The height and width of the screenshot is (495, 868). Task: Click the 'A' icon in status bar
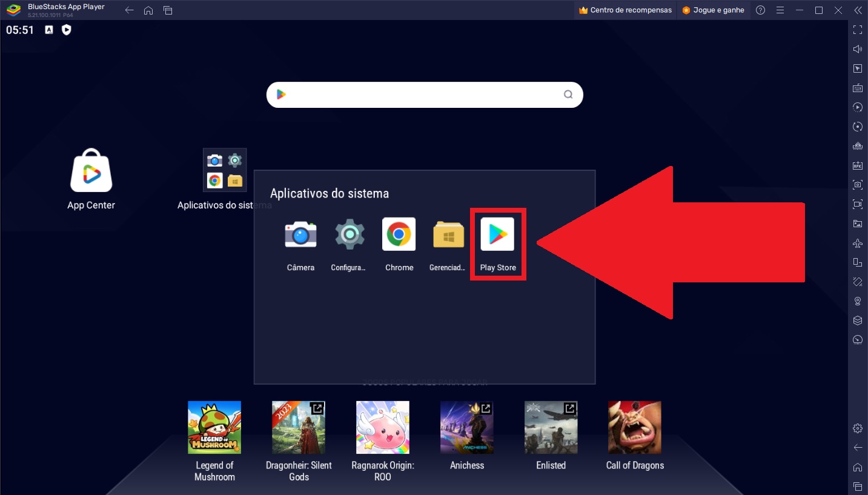tap(49, 30)
